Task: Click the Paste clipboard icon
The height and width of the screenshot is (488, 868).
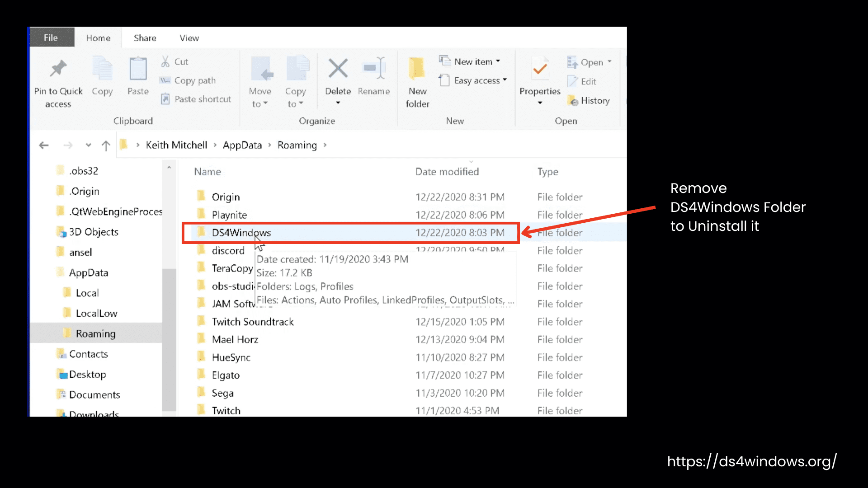Action: coord(138,69)
